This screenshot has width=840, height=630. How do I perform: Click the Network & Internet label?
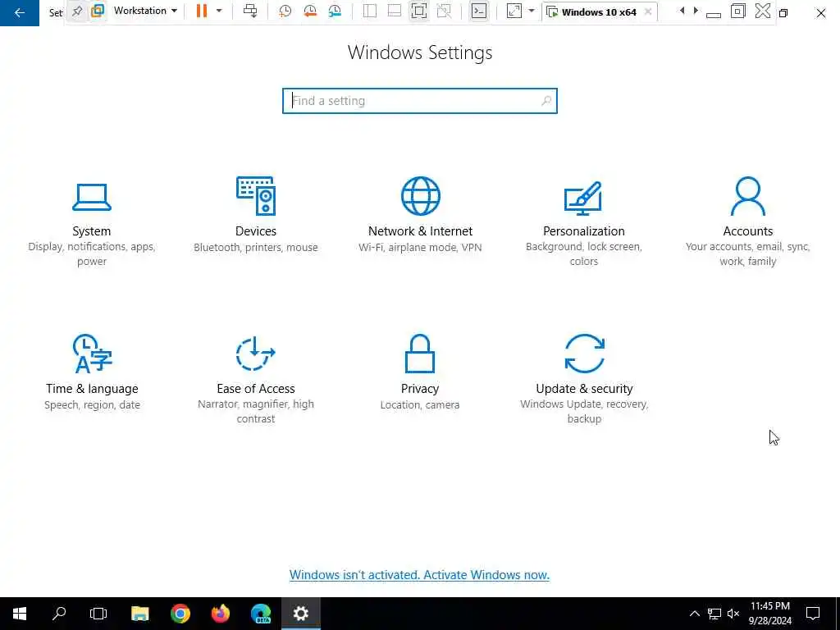[421, 231]
